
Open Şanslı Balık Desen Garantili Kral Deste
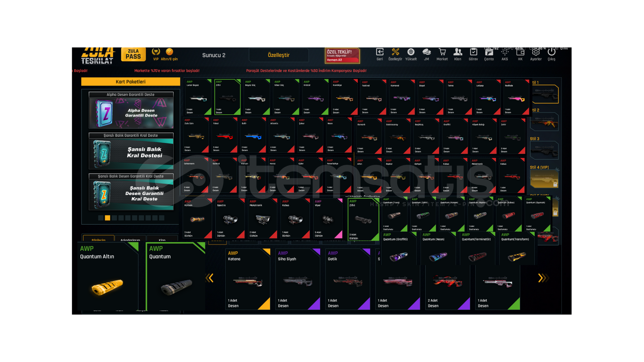131,192
